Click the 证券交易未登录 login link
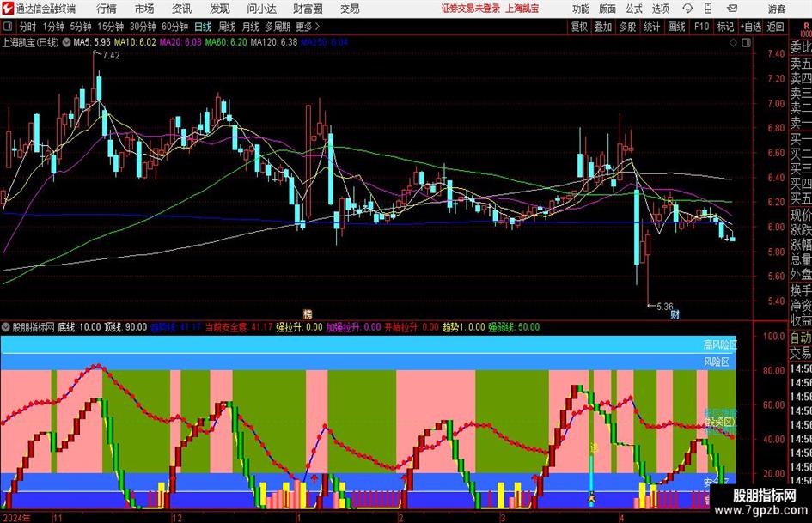 coord(471,9)
